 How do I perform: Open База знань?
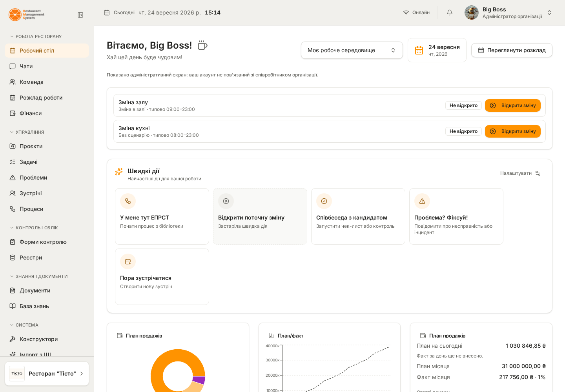[x=47, y=306]
